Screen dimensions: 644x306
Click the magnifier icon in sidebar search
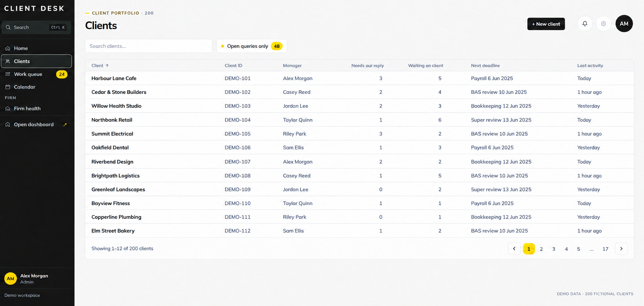pos(8,27)
